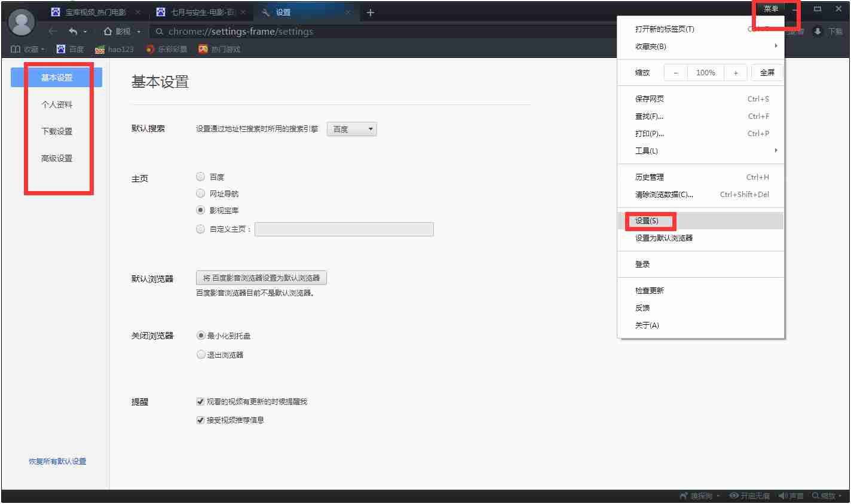
Task: Click the 下载 download icon
Action: [x=818, y=31]
